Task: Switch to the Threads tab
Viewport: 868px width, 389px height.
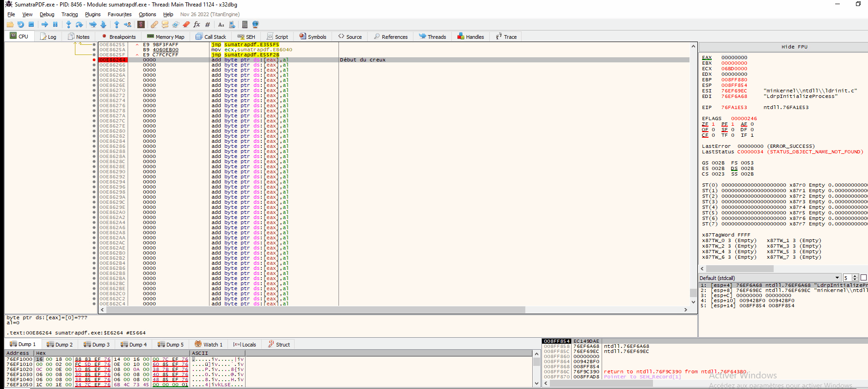Action: [x=432, y=36]
